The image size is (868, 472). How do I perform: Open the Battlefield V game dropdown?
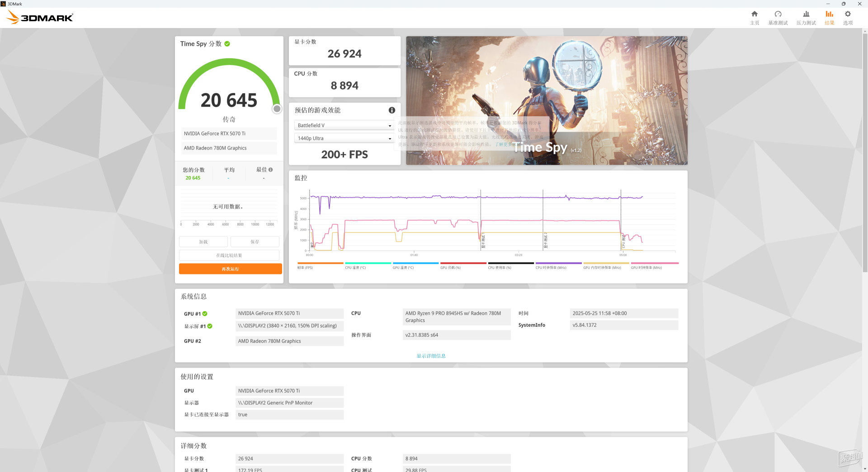pos(344,126)
